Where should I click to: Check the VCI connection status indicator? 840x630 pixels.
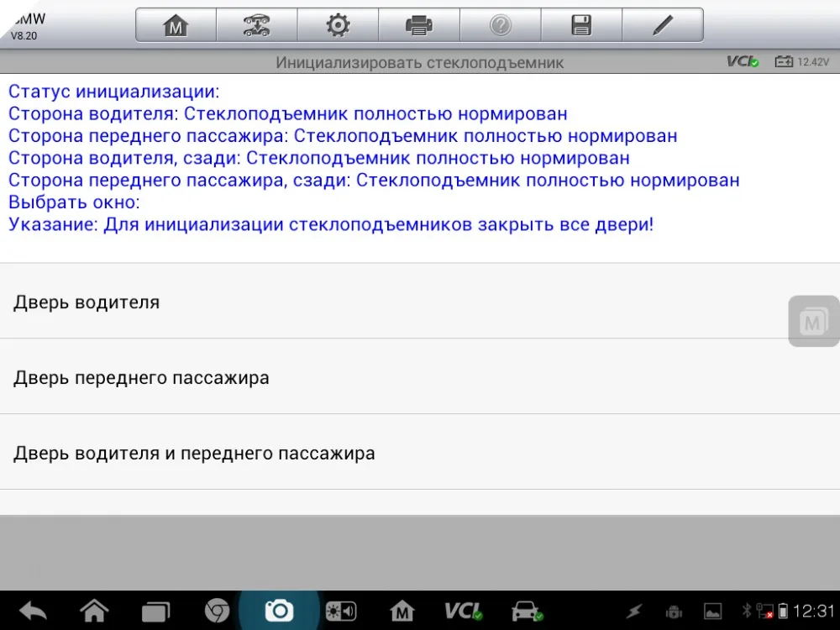coord(743,61)
